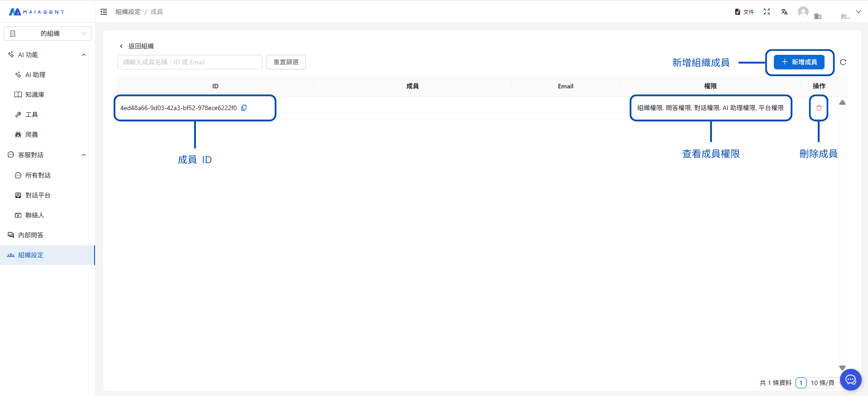The height and width of the screenshot is (396, 868).
Task: Click the 新增成員 button
Action: tap(799, 62)
